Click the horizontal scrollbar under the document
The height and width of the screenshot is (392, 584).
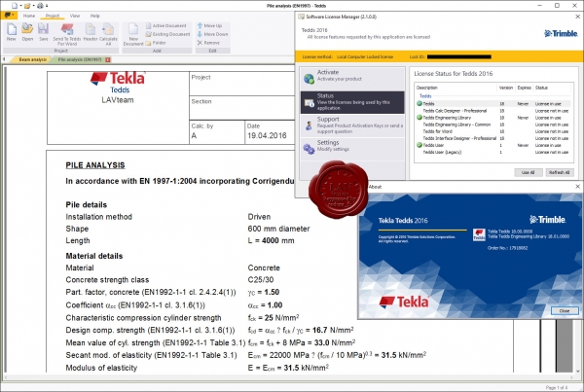289,377
